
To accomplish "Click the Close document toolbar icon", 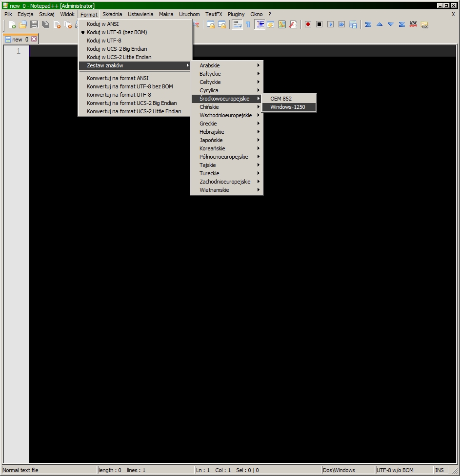I will click(x=57, y=24).
